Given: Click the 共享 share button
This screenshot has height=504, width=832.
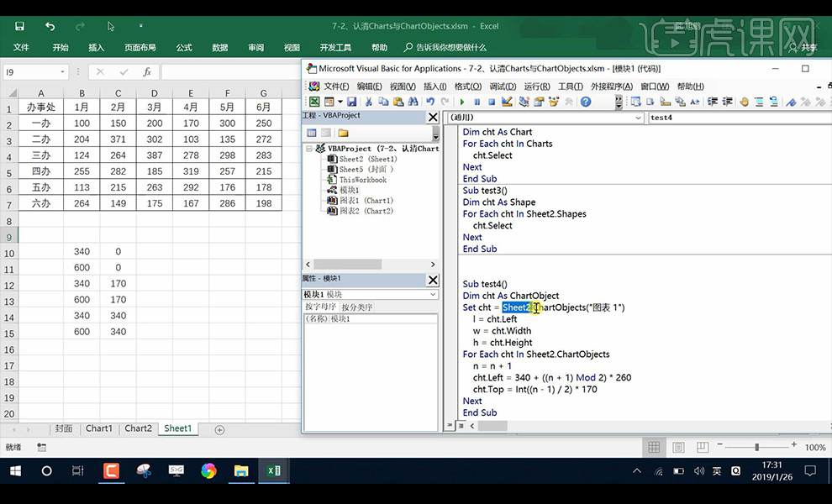Looking at the screenshot, I should point(803,48).
